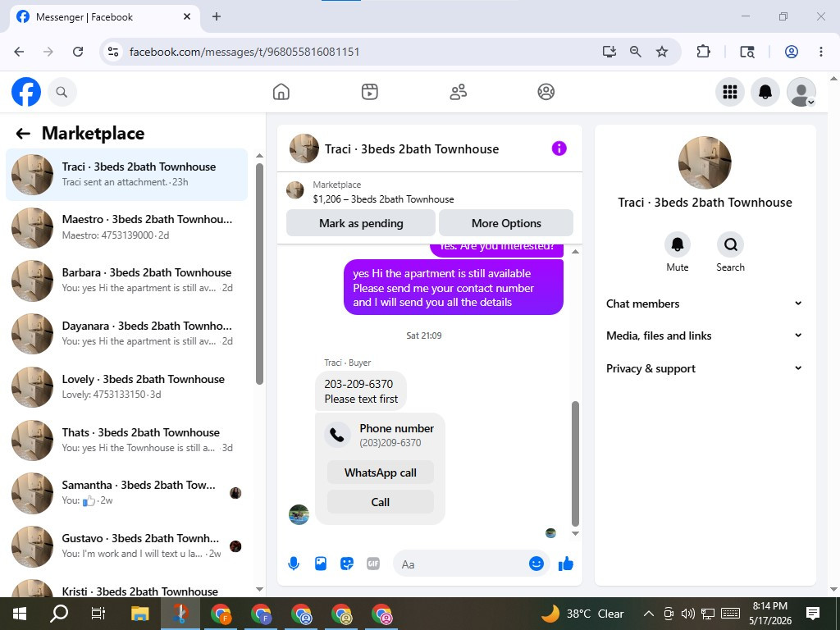840x630 pixels.
Task: Bookmark this page with star
Action: click(662, 52)
